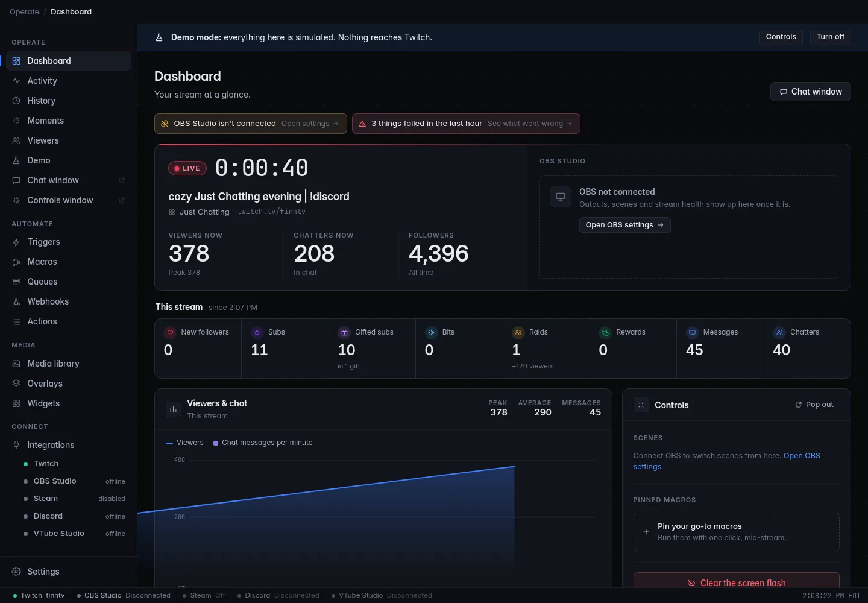Open Triggers under Automate
The width and height of the screenshot is (868, 603).
(x=68, y=242)
